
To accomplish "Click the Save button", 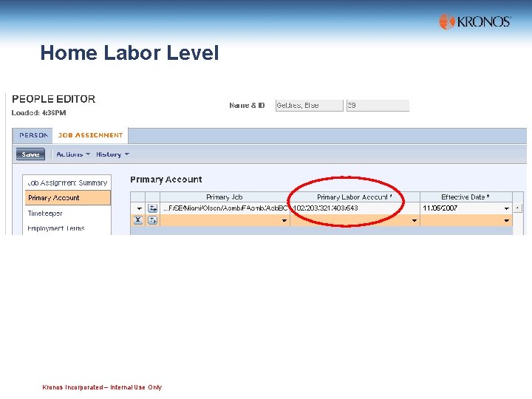I will click(30, 154).
